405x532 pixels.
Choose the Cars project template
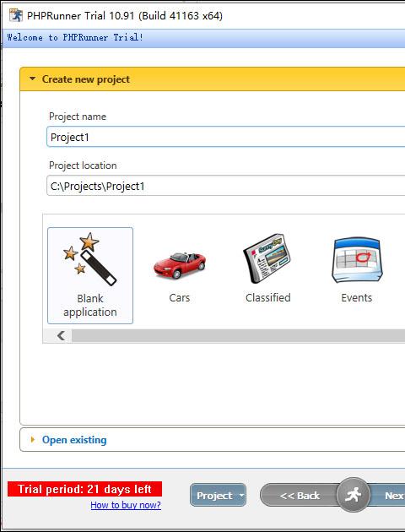[x=179, y=275]
